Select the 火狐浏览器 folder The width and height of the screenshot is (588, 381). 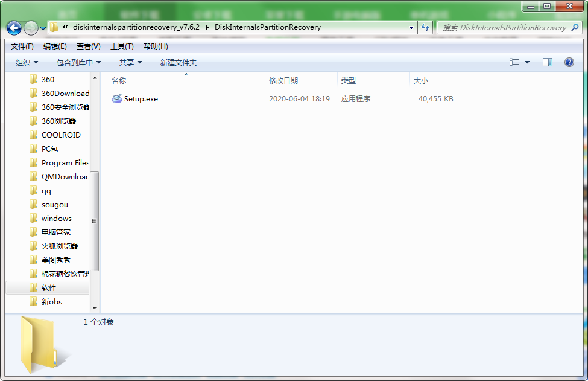tap(54, 246)
